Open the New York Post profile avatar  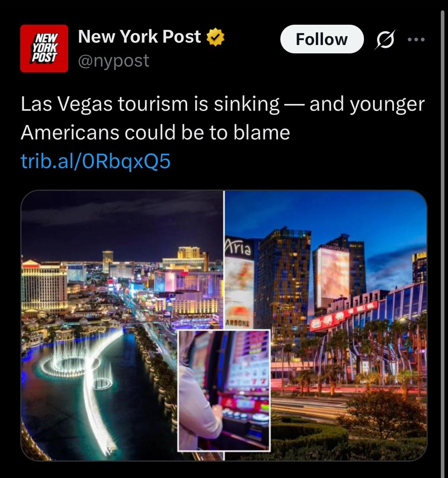[x=44, y=49]
